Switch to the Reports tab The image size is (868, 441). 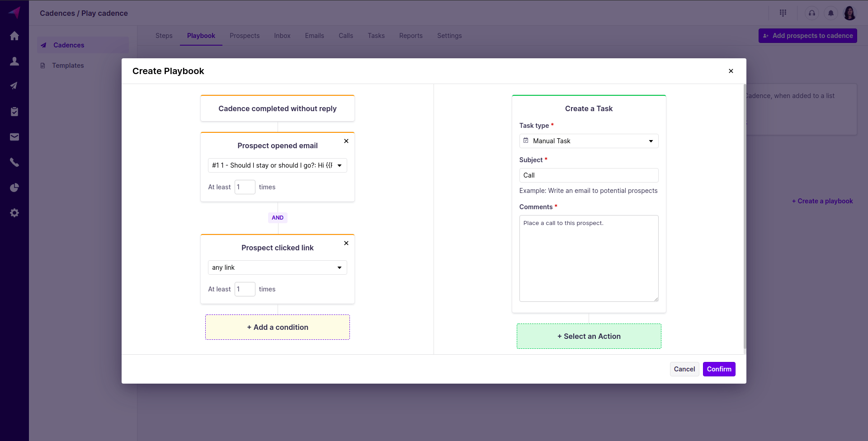[410, 36]
